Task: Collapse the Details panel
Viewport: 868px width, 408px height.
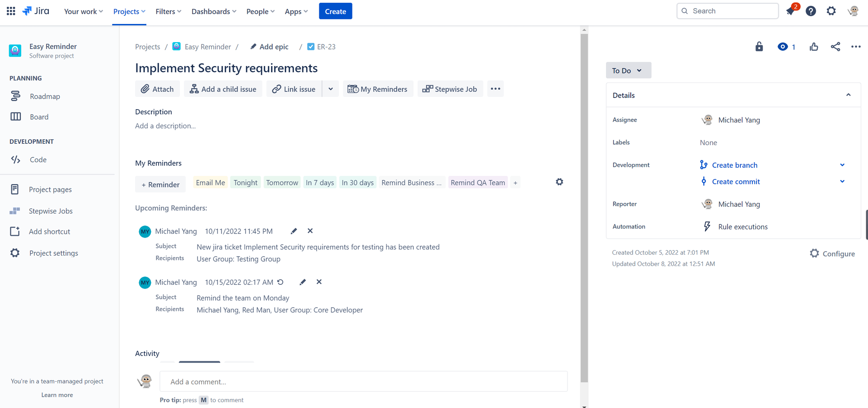Action: [849, 95]
